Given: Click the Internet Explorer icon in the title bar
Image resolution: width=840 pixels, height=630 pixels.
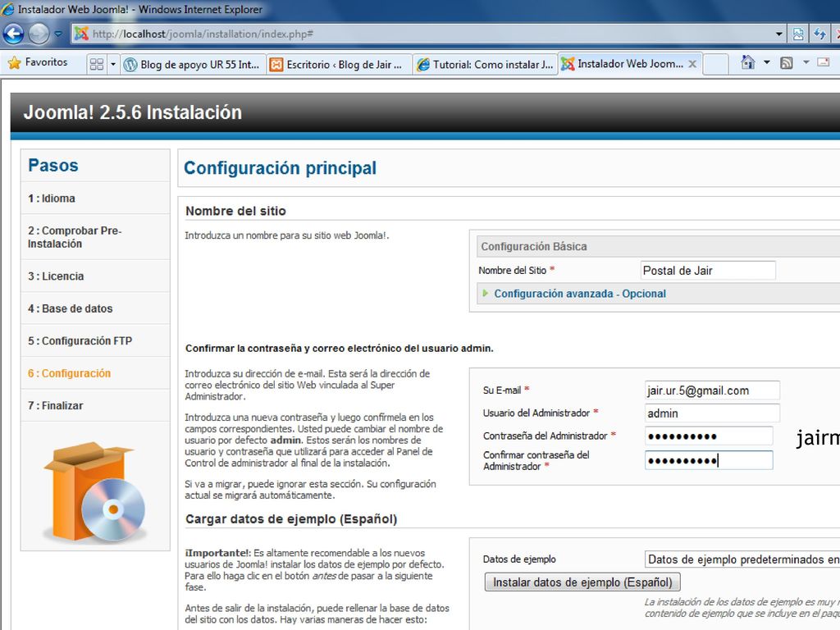Looking at the screenshot, I should point(8,9).
